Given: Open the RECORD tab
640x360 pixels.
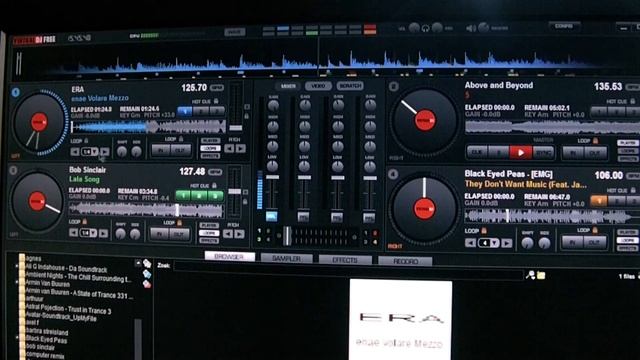Looking at the screenshot, I should (405, 261).
